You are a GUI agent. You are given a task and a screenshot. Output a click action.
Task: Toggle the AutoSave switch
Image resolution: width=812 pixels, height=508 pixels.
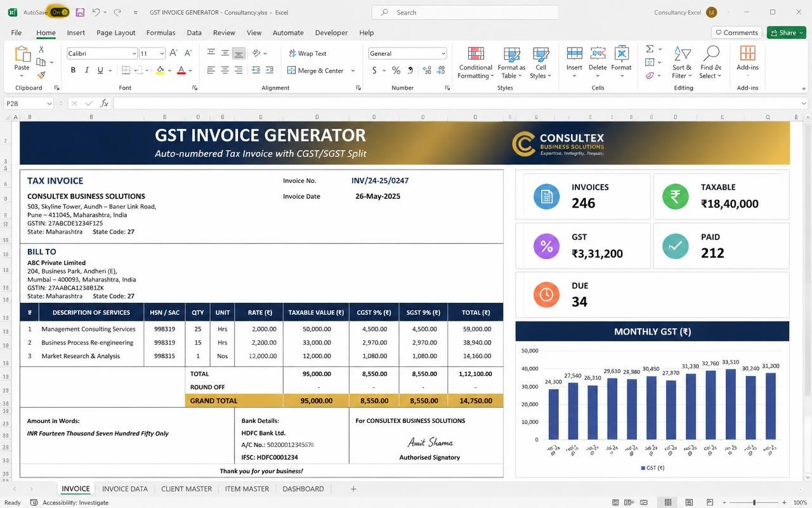pos(60,12)
